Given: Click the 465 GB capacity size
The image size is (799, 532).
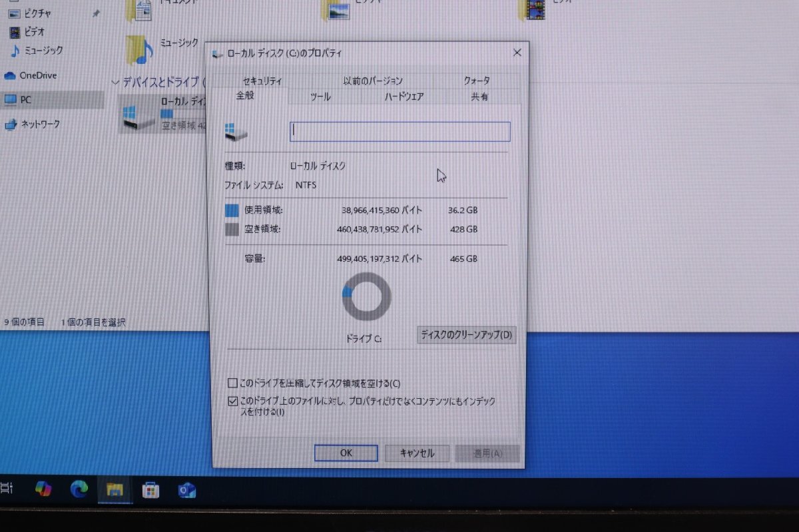Looking at the screenshot, I should [464, 258].
